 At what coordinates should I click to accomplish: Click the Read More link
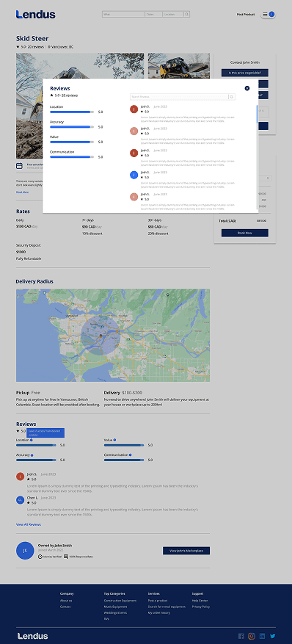[22, 192]
